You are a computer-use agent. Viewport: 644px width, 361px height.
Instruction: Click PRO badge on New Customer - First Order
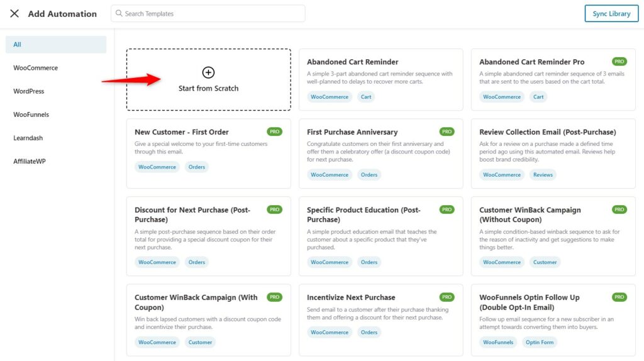(274, 131)
